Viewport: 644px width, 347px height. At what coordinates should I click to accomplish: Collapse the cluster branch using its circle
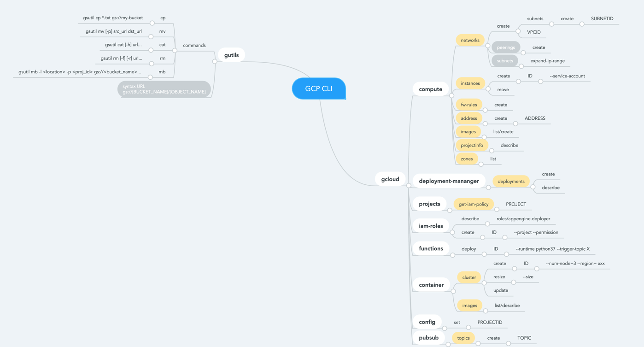(484, 283)
